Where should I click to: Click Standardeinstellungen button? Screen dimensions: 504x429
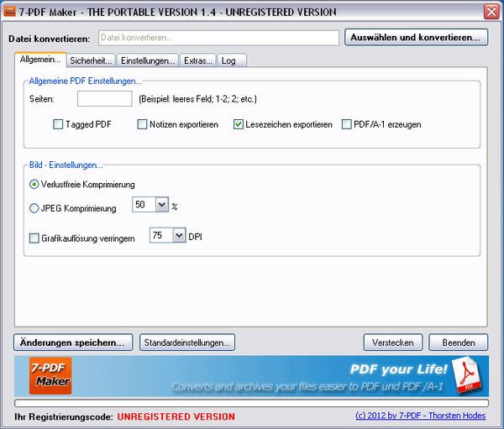click(x=187, y=343)
